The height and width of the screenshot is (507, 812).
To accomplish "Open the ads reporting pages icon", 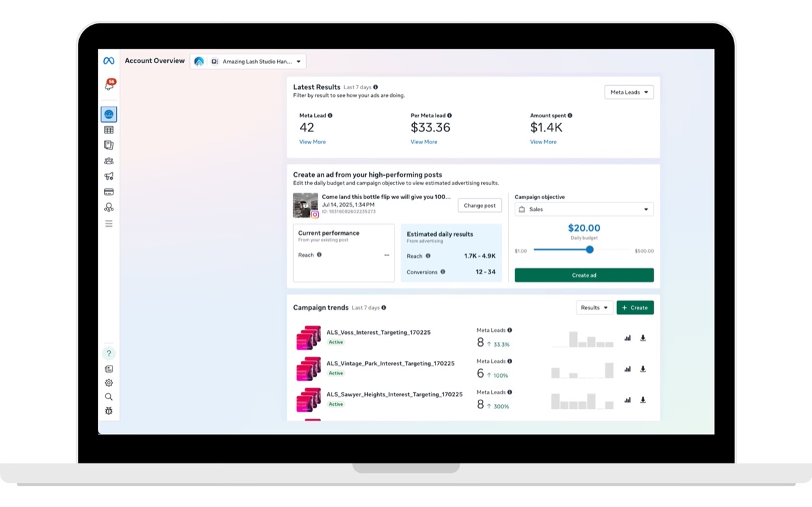I will (109, 145).
